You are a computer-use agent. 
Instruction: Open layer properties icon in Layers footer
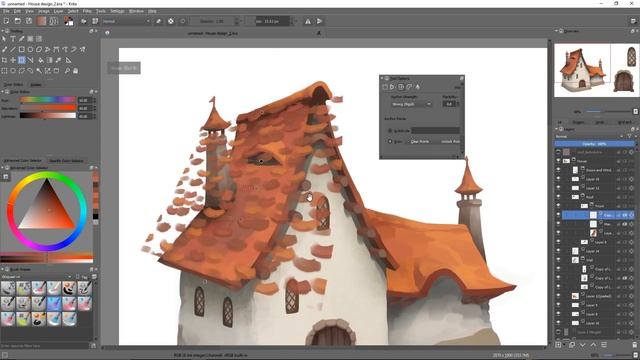(x=604, y=345)
